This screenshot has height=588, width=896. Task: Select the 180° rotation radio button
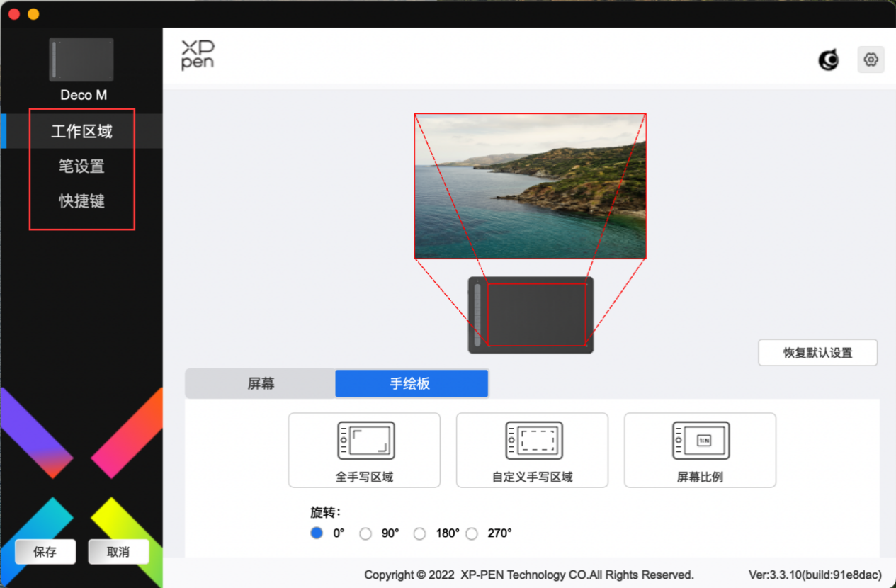point(420,533)
